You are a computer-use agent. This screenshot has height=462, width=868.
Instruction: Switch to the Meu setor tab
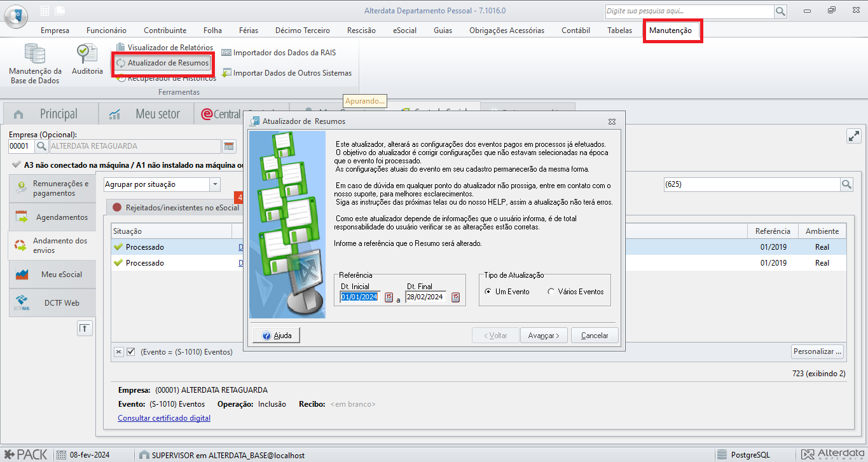coord(147,114)
